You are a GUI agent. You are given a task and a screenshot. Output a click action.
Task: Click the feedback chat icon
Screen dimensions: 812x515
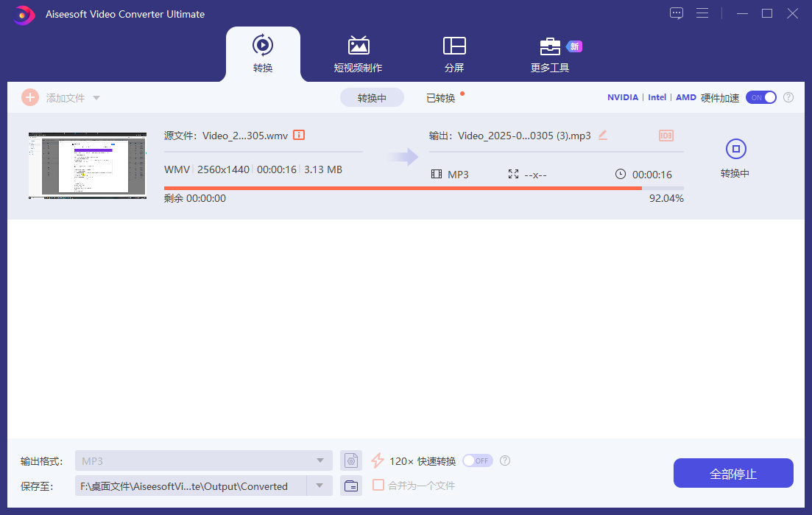[677, 13]
